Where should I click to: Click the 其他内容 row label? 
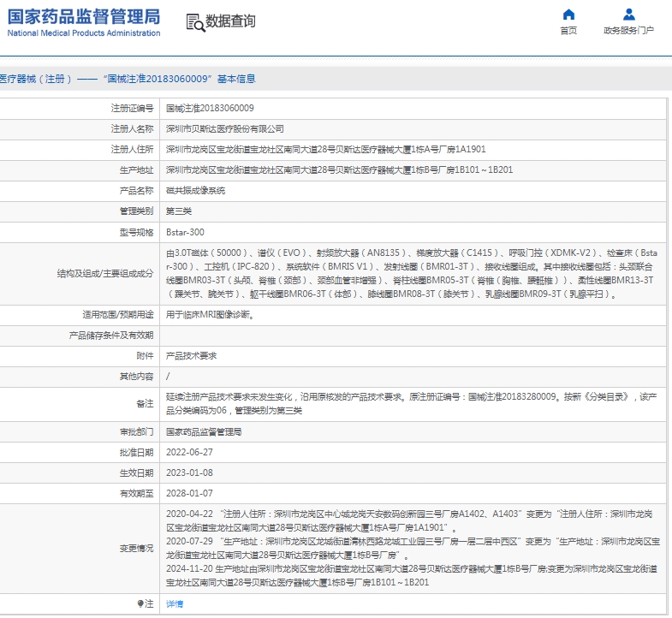point(136,377)
